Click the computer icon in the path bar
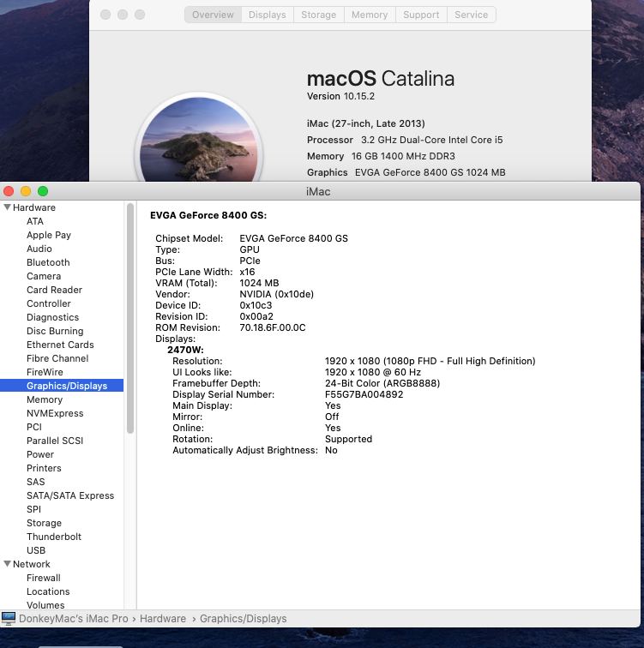The width and height of the screenshot is (644, 648). (x=9, y=618)
